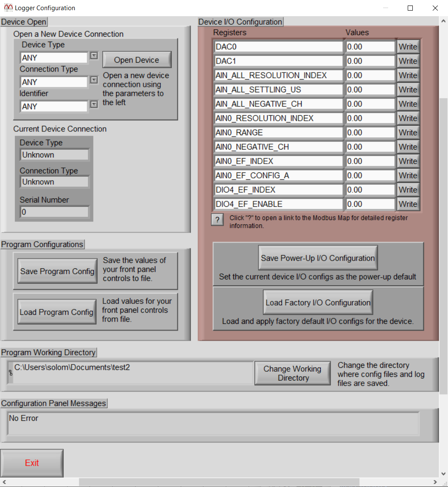The height and width of the screenshot is (487, 448).
Task: Write the AIN_ALL_NEGATIVE_CH value
Action: pyautogui.click(x=408, y=104)
